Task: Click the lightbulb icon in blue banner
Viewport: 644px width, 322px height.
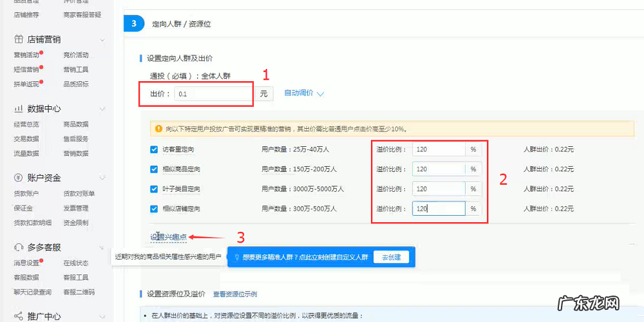Action: [236, 258]
